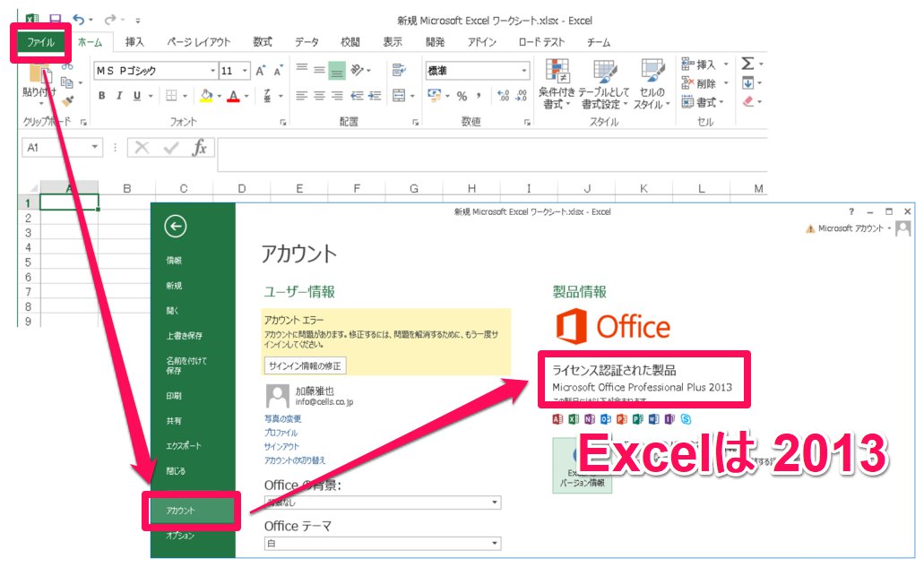Open the ファイル tab

coord(40,42)
